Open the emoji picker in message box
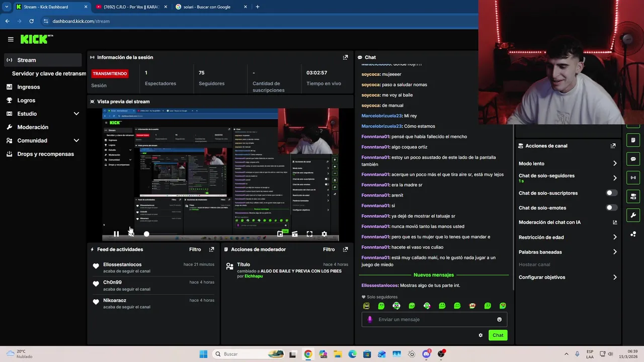 point(499,319)
